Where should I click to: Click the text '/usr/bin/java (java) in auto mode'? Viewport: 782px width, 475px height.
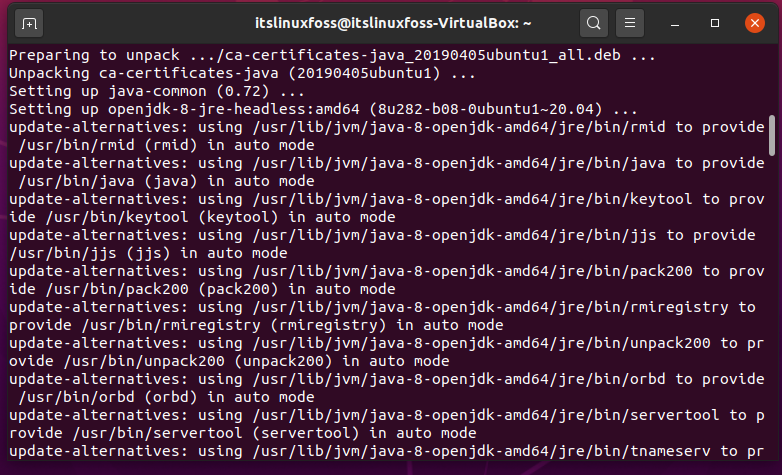point(167,181)
